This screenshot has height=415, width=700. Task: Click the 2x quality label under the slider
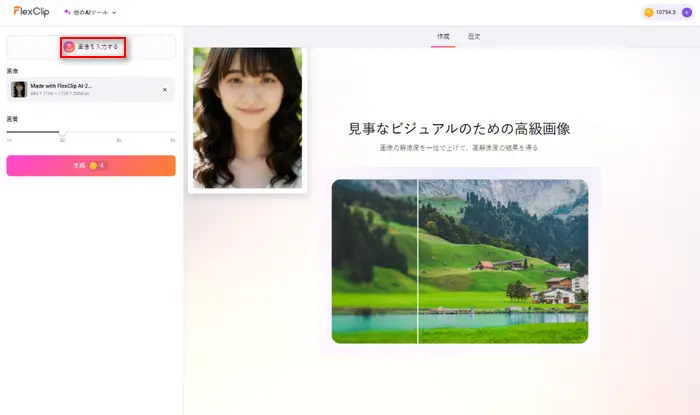point(62,140)
